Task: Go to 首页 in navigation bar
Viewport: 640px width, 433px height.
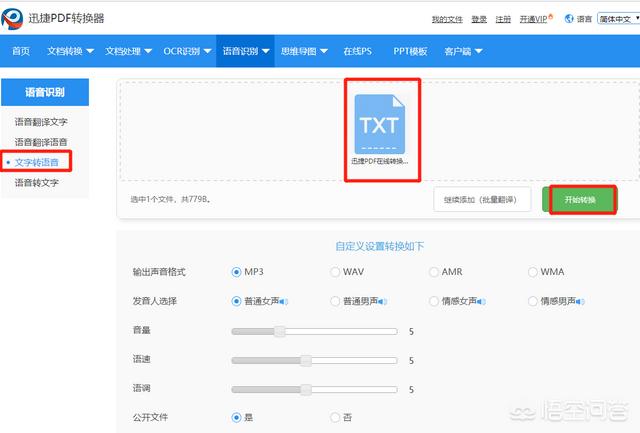Action: click(x=21, y=51)
